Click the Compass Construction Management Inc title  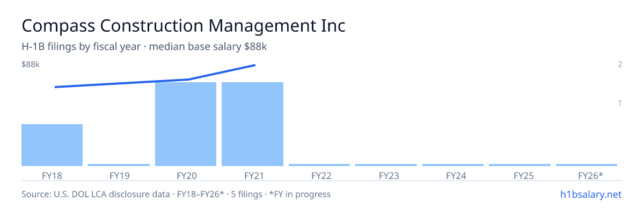pyautogui.click(x=184, y=26)
